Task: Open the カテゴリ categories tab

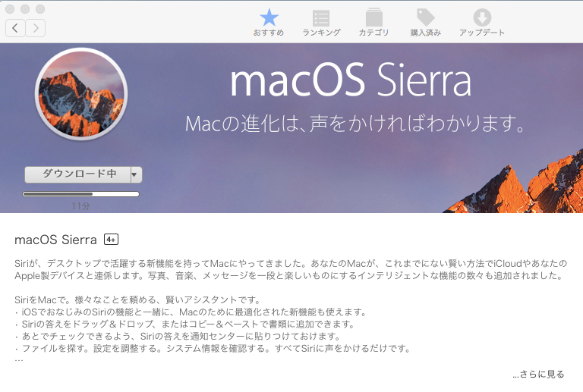Action: pos(373,22)
